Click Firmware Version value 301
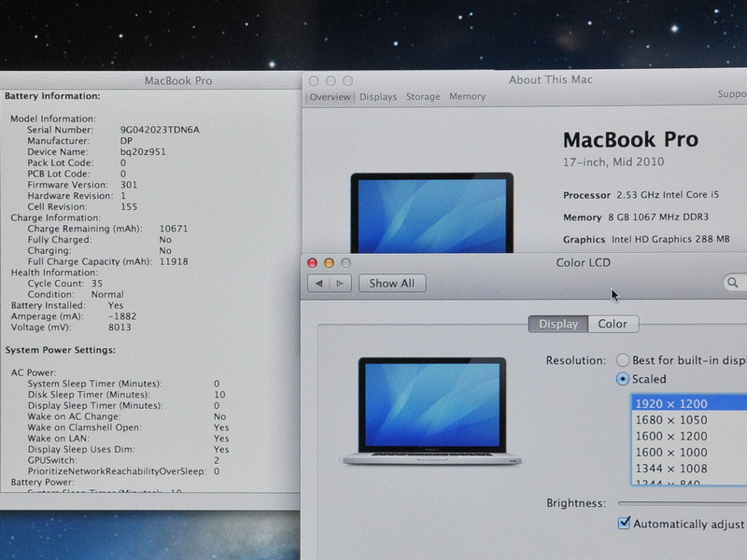The image size is (747, 560). [129, 185]
